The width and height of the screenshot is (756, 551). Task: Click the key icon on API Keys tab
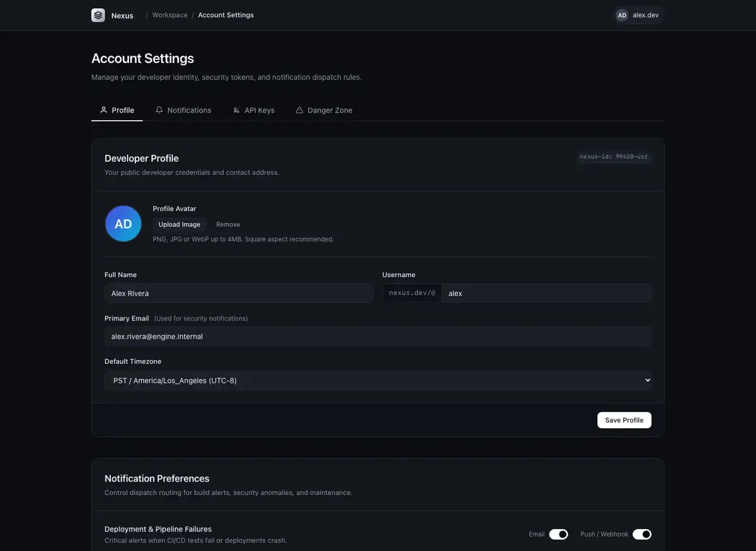point(237,110)
